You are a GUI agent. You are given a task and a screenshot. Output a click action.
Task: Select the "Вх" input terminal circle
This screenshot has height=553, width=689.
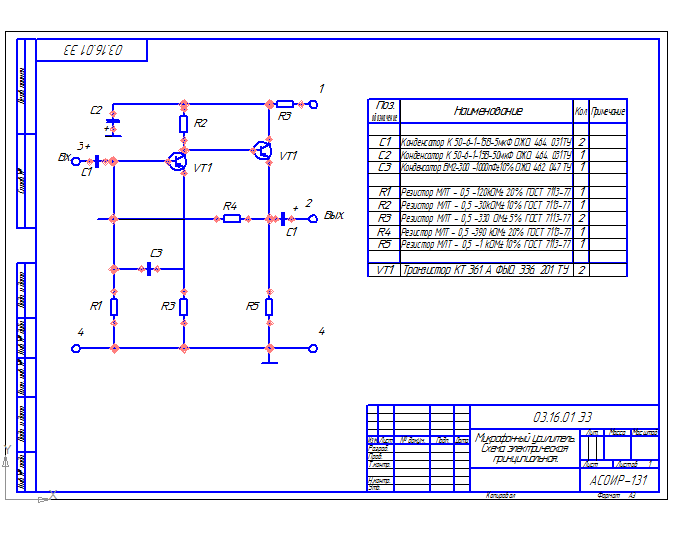click(76, 161)
